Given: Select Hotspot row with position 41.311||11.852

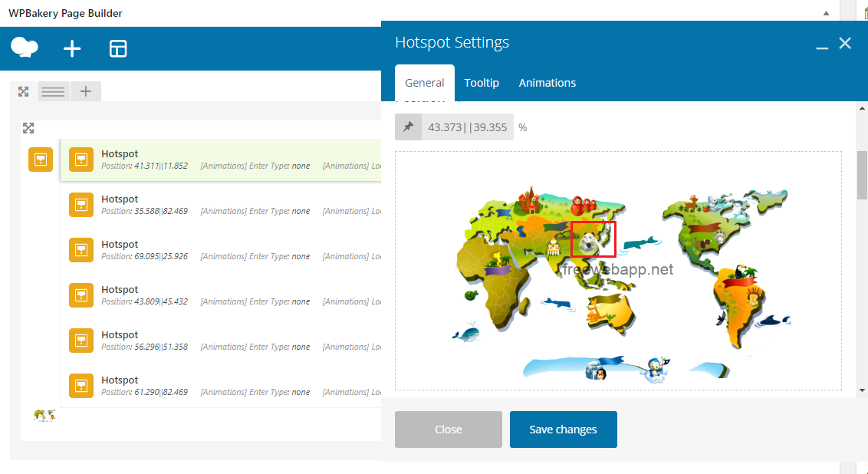Looking at the screenshot, I should (x=221, y=160).
